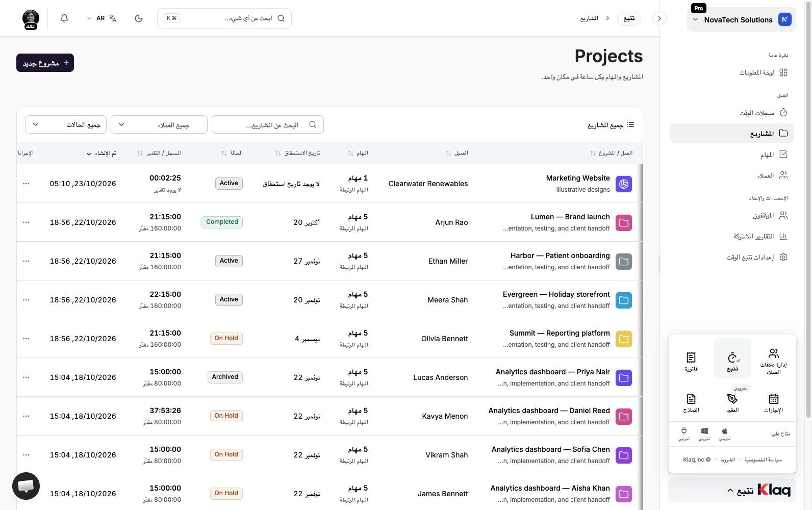The image size is (812, 510).
Task: Open row actions for Lumen — Brand launch
Action: tap(26, 222)
